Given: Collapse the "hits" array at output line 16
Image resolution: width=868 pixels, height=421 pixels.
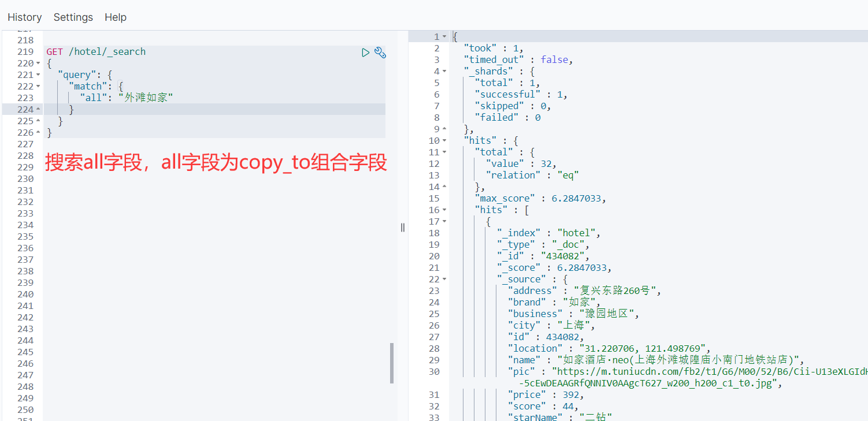Looking at the screenshot, I should tap(444, 210).
